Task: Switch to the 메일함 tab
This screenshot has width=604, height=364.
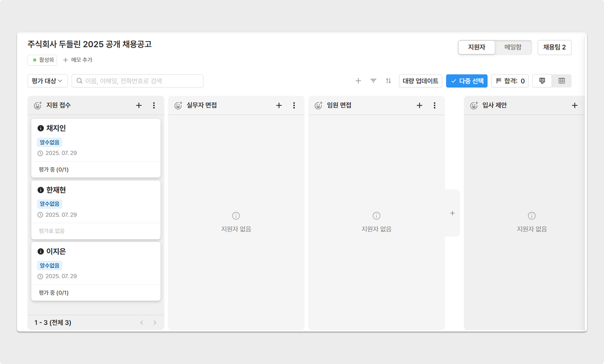Action: 512,47
